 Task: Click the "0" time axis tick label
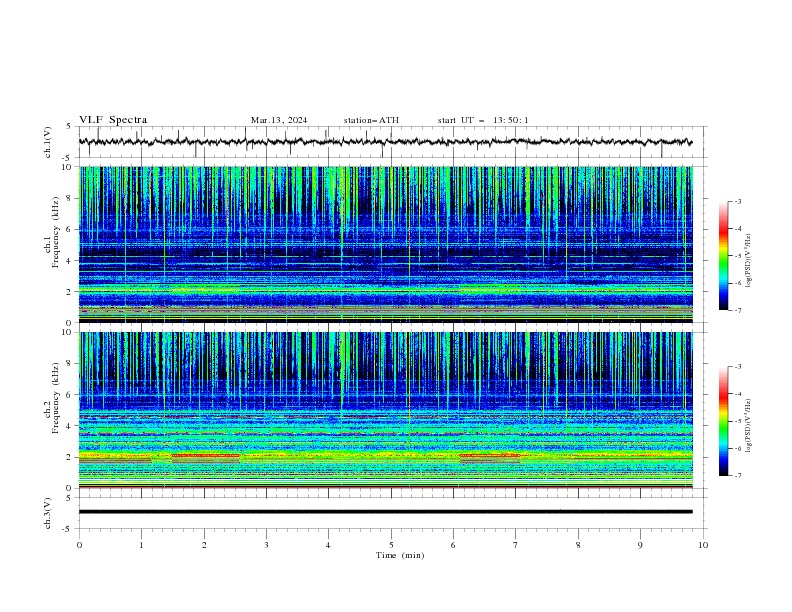click(x=79, y=545)
